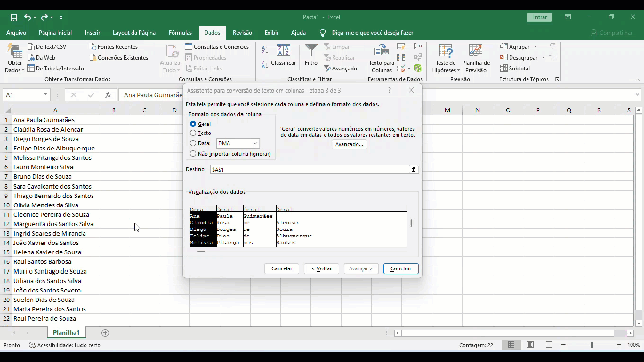Expand the Agrupar dropdown arrow

coord(535,47)
